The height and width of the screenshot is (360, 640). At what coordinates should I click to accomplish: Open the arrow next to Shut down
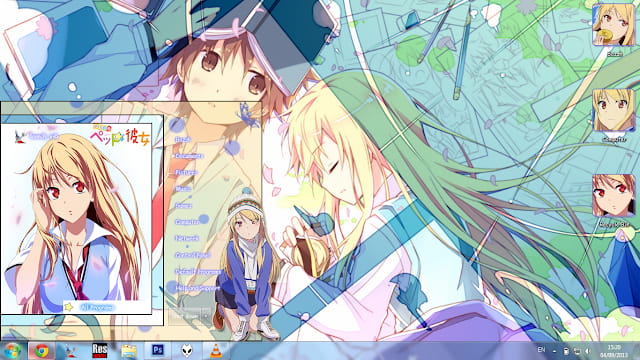point(206,316)
